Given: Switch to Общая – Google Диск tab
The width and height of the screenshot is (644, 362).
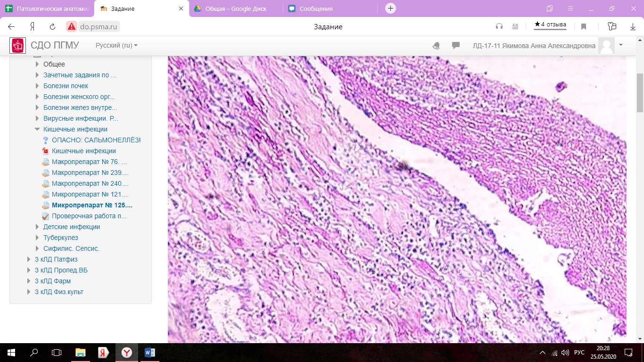Looking at the screenshot, I should pyautogui.click(x=236, y=8).
